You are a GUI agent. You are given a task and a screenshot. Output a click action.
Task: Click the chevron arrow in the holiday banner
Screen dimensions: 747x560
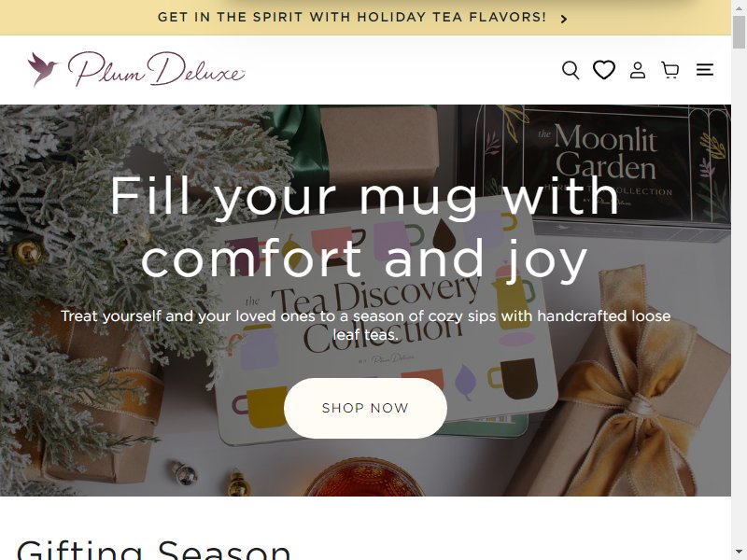pos(564,19)
